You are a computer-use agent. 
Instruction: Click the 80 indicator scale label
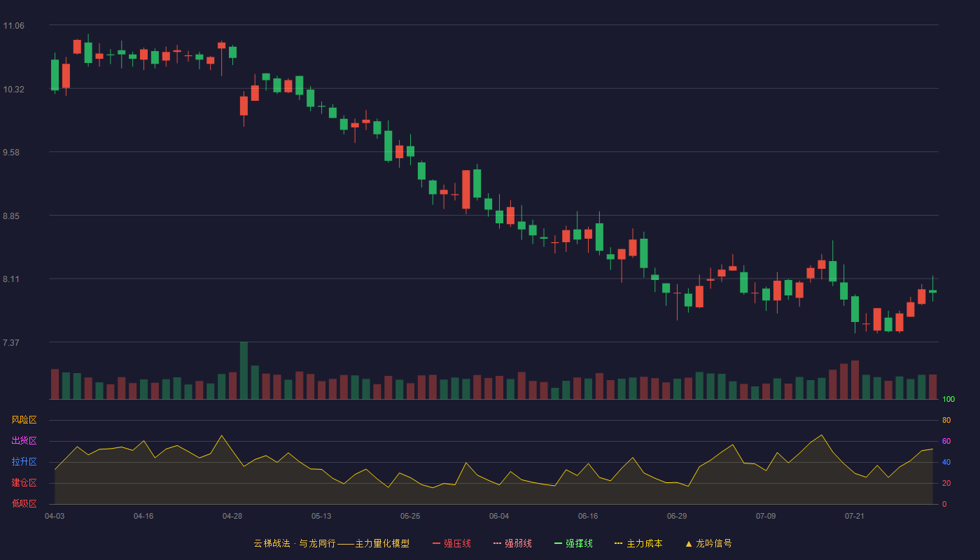click(946, 420)
